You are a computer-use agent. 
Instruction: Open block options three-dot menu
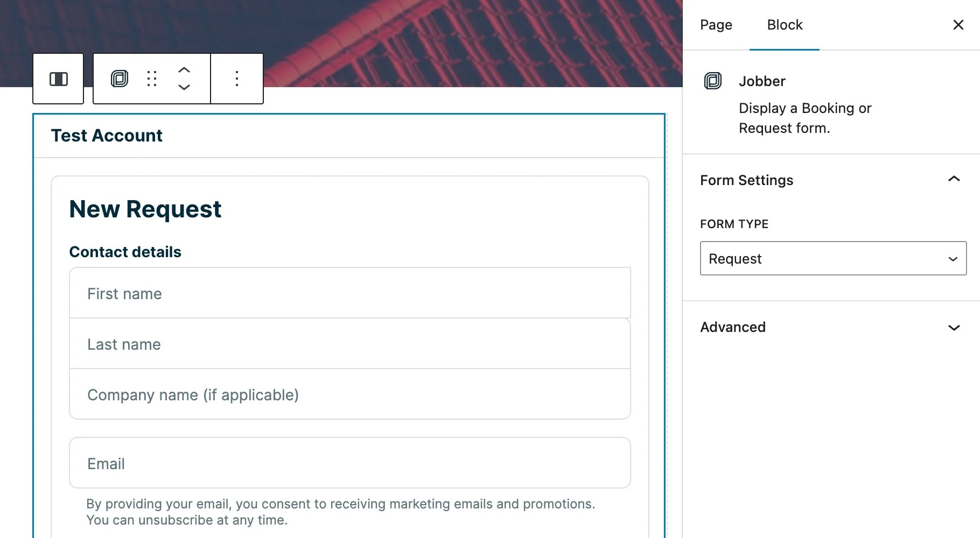click(x=237, y=79)
